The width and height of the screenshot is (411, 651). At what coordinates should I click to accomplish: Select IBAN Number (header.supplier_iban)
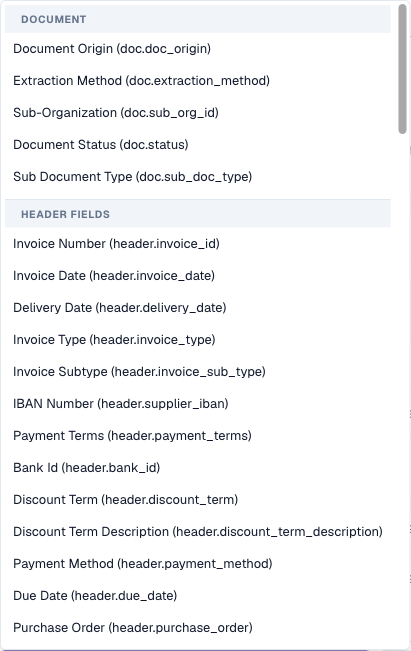click(198, 404)
